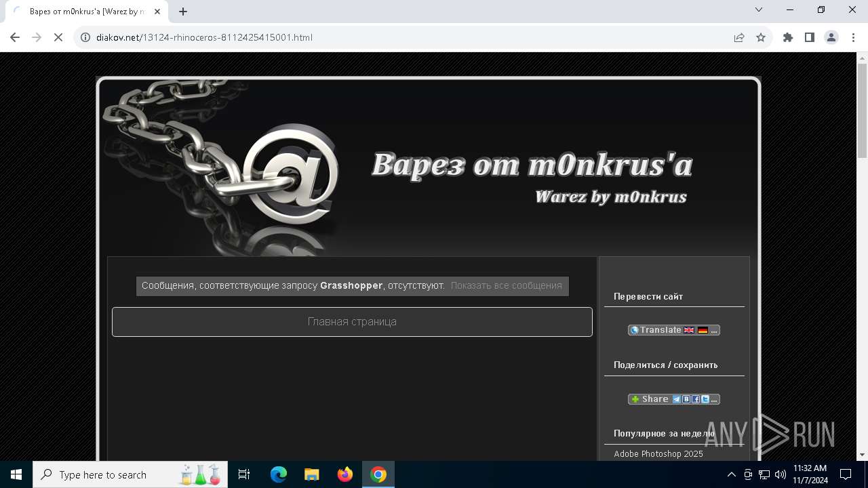Open the Chrome three-dot menu

852,37
